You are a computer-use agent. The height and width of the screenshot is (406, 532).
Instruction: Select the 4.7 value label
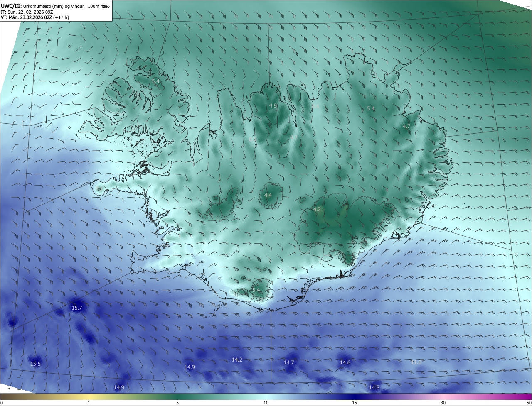pos(406,126)
